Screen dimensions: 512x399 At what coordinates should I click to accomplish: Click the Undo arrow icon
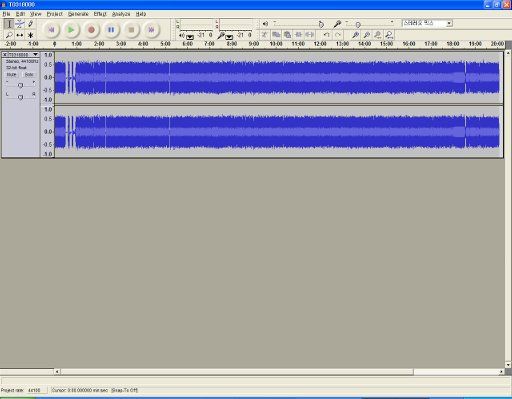click(x=326, y=35)
